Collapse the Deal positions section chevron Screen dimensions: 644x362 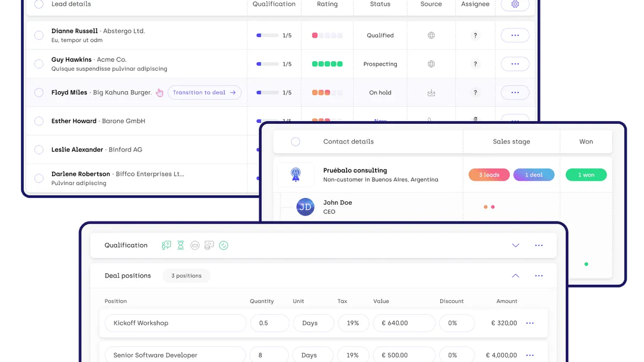tap(516, 276)
